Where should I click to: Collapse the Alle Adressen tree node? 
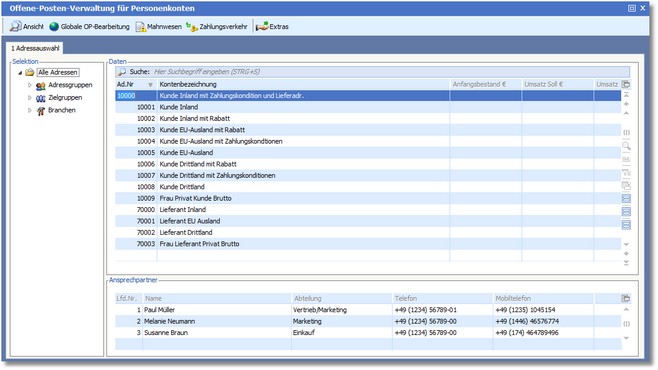point(20,73)
